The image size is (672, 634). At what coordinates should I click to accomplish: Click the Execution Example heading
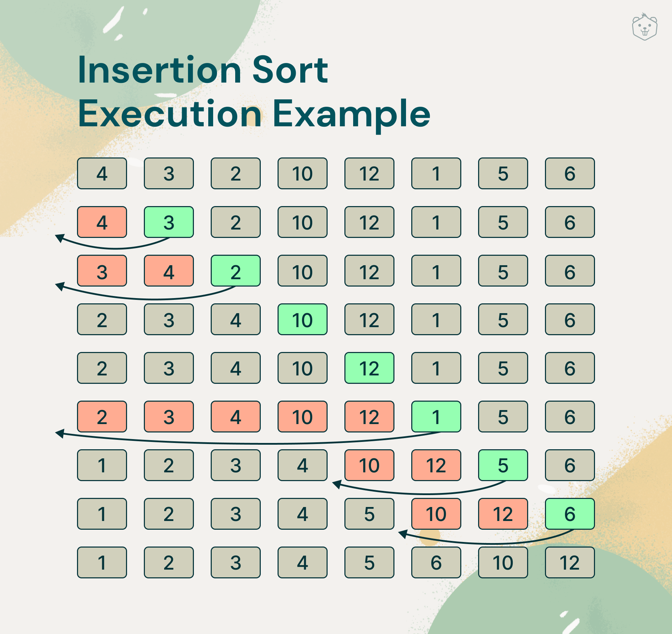point(254,114)
